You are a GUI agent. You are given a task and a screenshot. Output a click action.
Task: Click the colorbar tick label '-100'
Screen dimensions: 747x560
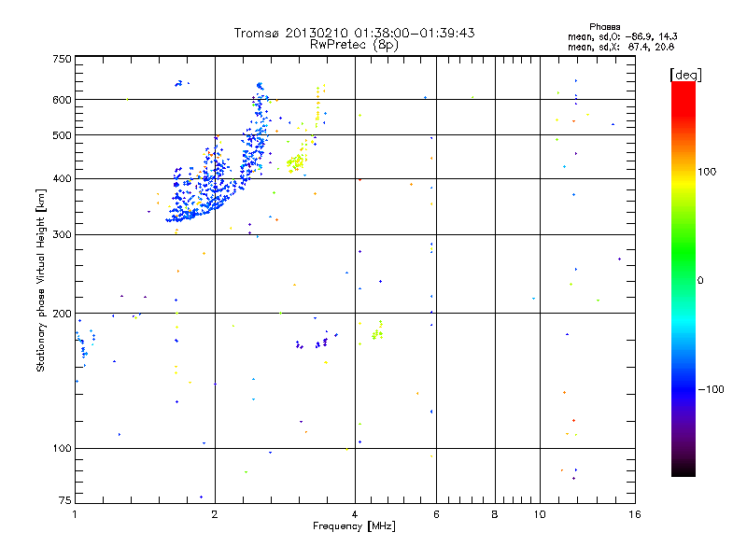click(711, 389)
